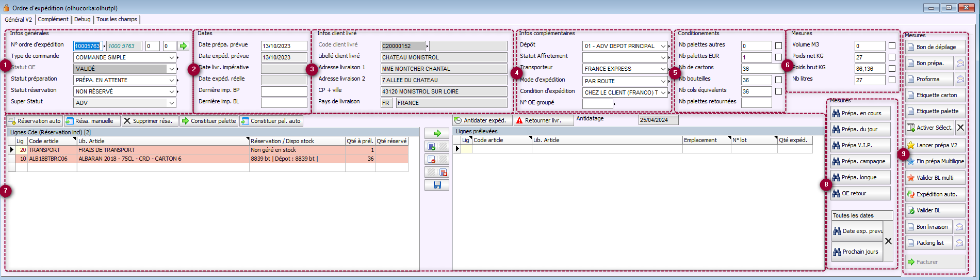This screenshot has width=980, height=280.
Task: Open the Statut préparation dropdown
Action: click(172, 80)
